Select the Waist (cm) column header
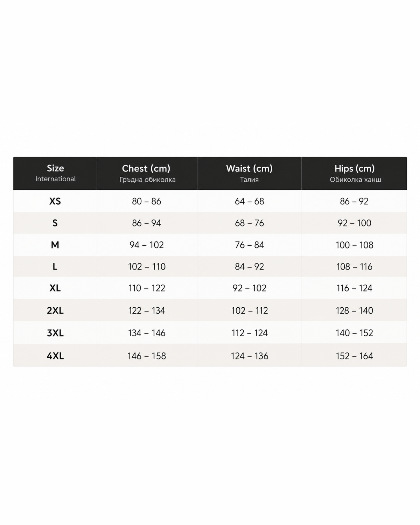This screenshot has width=420, height=525. [x=250, y=173]
